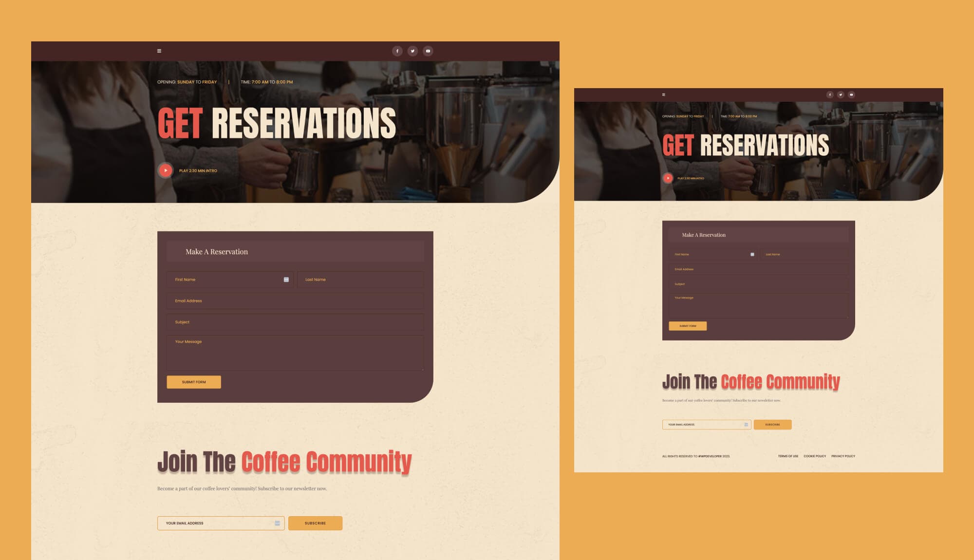Click the Facebook icon in the top header

(397, 51)
